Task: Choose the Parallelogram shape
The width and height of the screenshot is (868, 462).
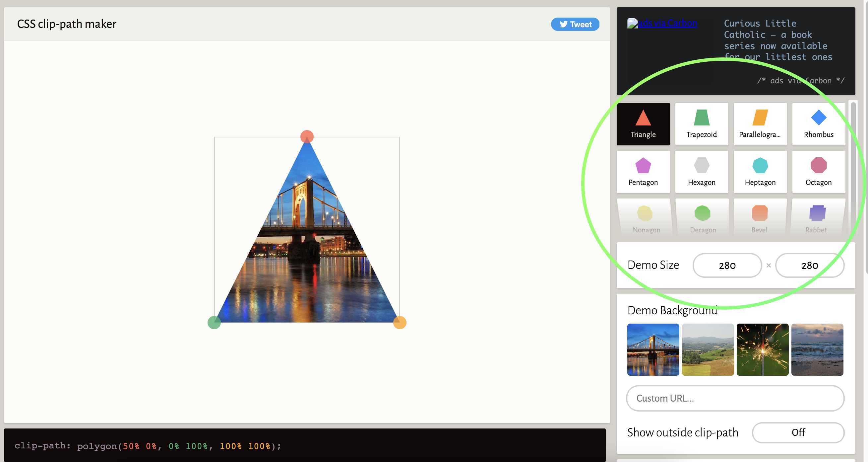Action: coord(760,124)
